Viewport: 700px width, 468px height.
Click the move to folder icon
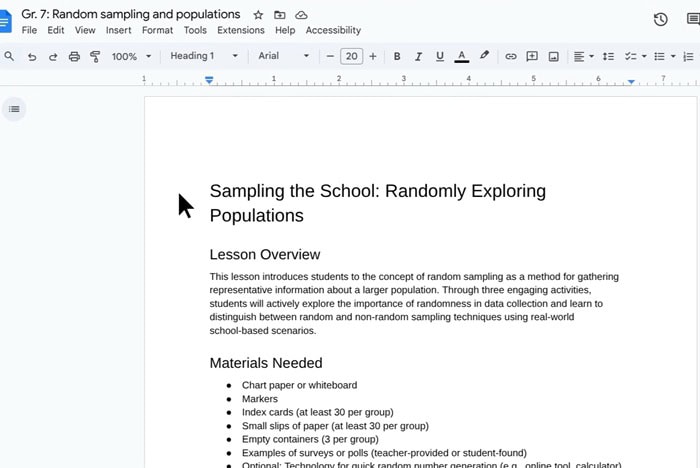279,15
